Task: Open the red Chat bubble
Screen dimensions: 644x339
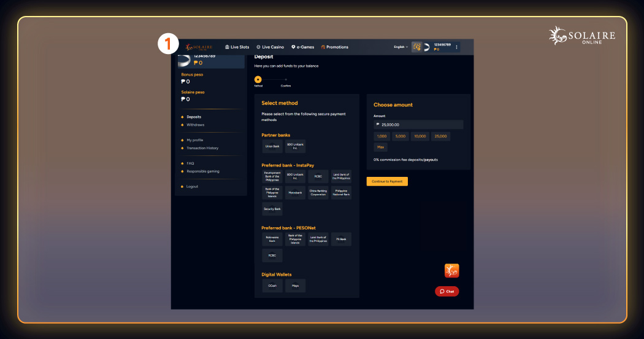Action: tap(447, 291)
